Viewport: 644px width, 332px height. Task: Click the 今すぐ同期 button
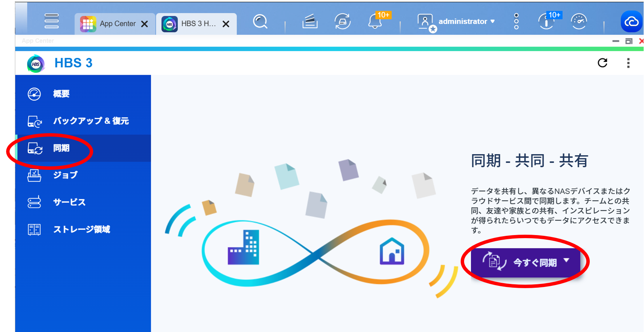coord(525,263)
